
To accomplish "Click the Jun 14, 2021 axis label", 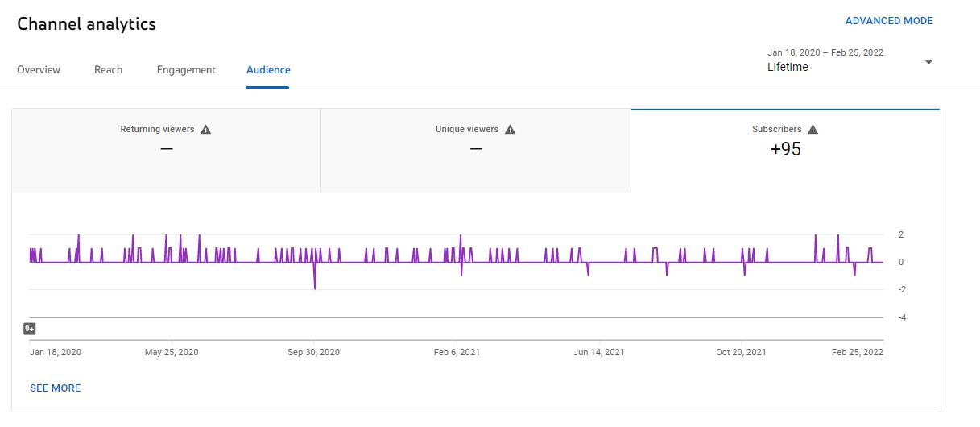I will [x=599, y=352].
